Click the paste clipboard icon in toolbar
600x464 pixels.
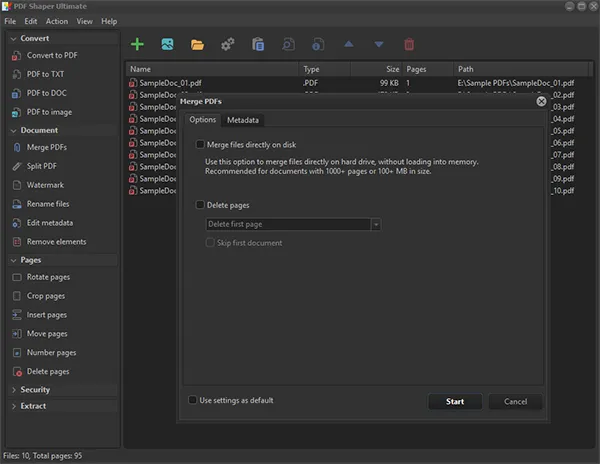click(x=258, y=44)
